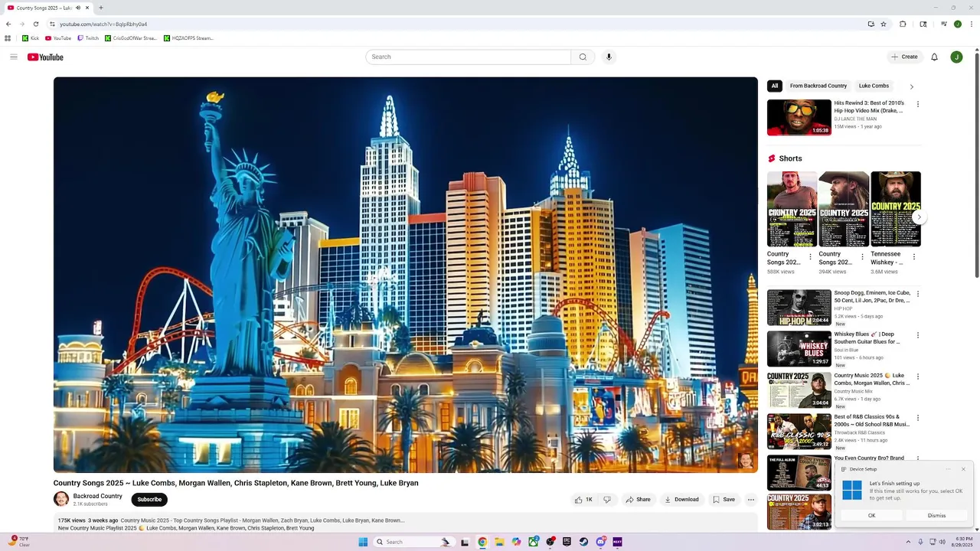Open File Explorer from the taskbar
980x551 pixels.
(x=499, y=542)
